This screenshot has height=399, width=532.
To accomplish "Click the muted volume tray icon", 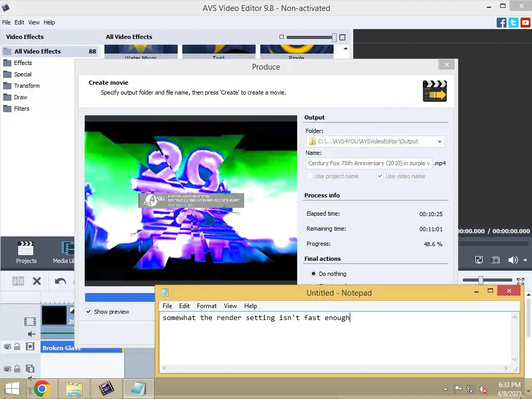I will click(483, 389).
